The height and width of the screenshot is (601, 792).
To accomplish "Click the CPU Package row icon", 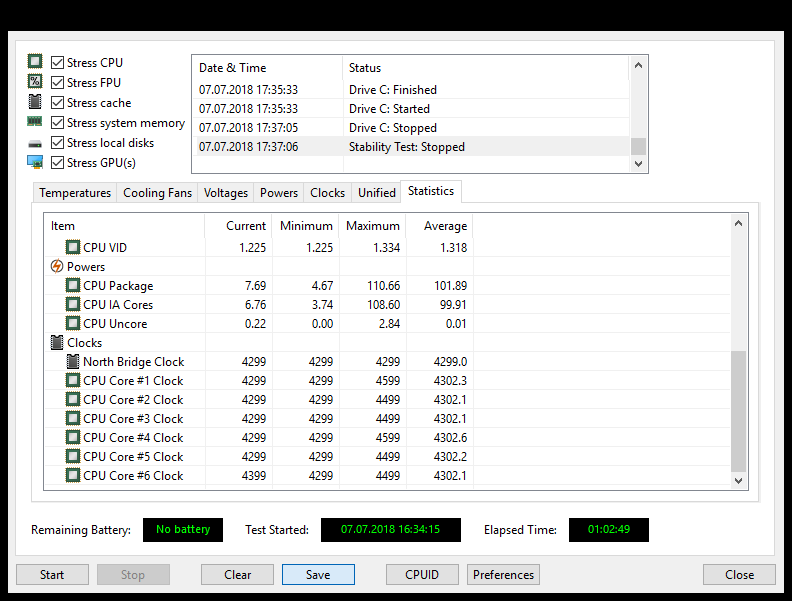I will [73, 285].
